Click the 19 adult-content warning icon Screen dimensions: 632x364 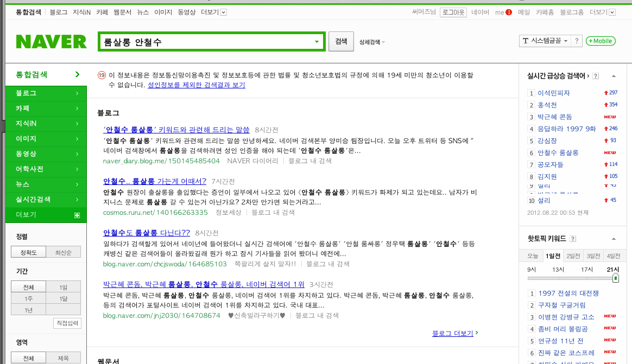pyautogui.click(x=102, y=75)
